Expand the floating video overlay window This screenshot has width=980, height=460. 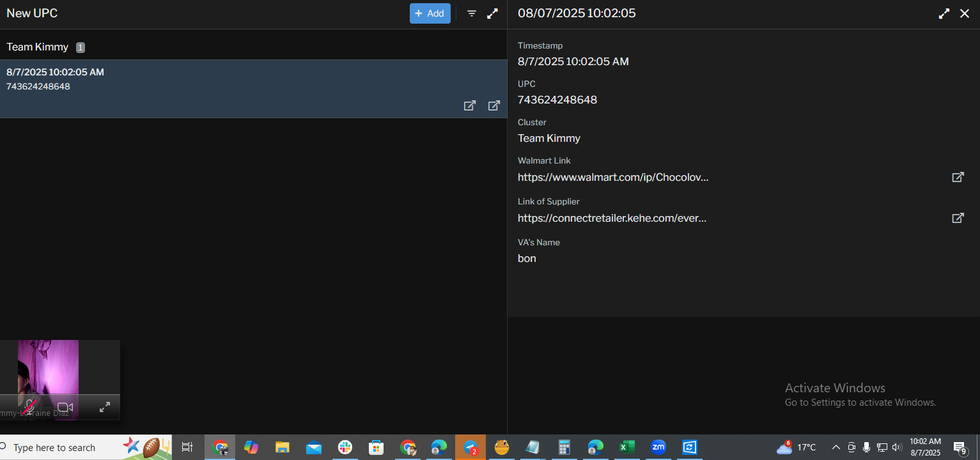(x=105, y=407)
